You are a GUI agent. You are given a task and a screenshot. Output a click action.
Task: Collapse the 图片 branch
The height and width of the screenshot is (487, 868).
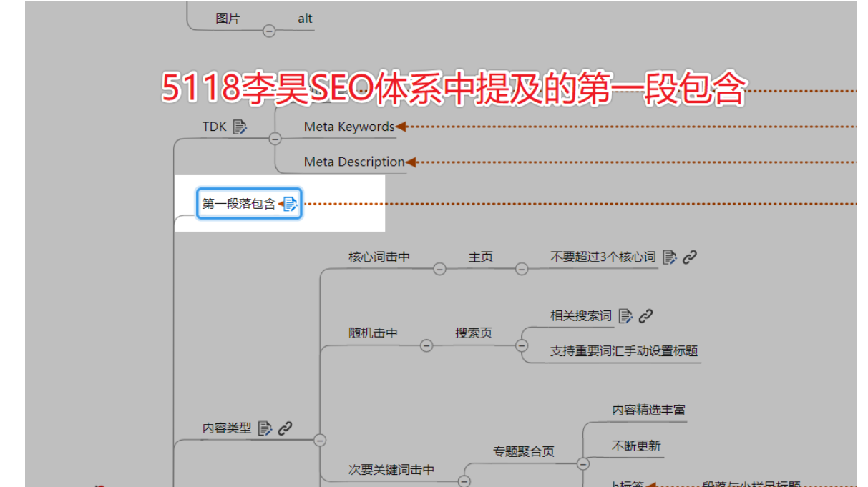tap(269, 31)
